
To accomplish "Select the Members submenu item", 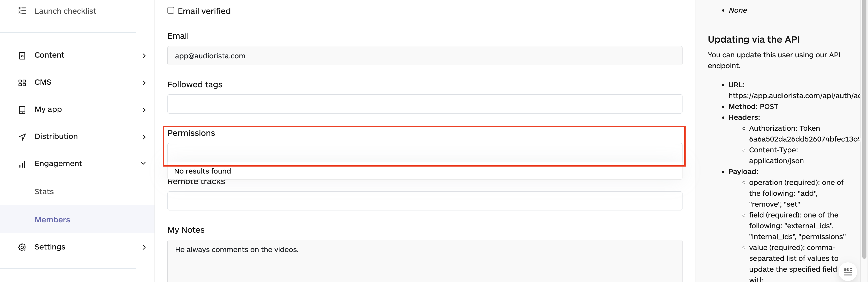I will click(x=52, y=220).
